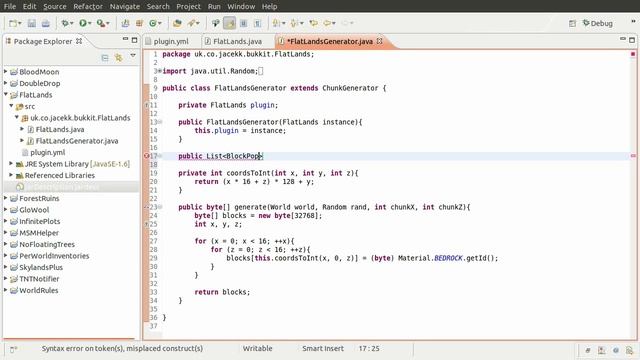Maximize the Package Explorer view
Screen dimensions: 640x360
click(134, 40)
